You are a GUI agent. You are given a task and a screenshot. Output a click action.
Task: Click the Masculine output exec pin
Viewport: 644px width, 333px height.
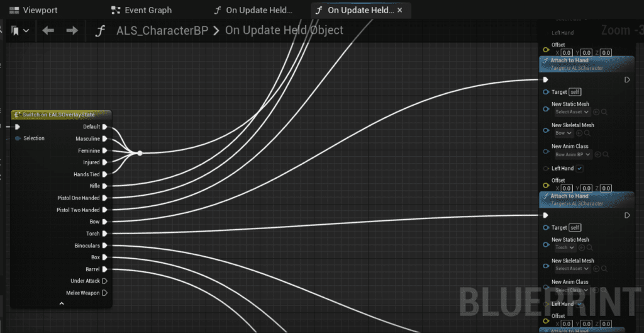click(x=105, y=138)
